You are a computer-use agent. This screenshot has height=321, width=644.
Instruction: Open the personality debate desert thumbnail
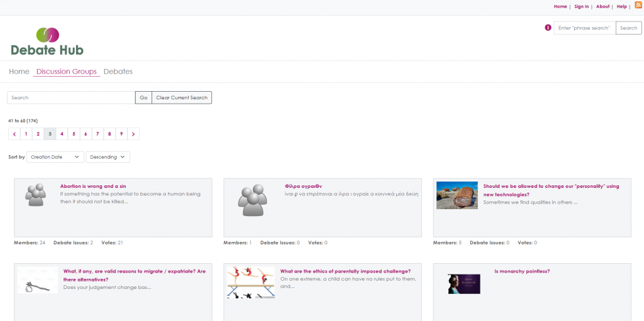(457, 195)
